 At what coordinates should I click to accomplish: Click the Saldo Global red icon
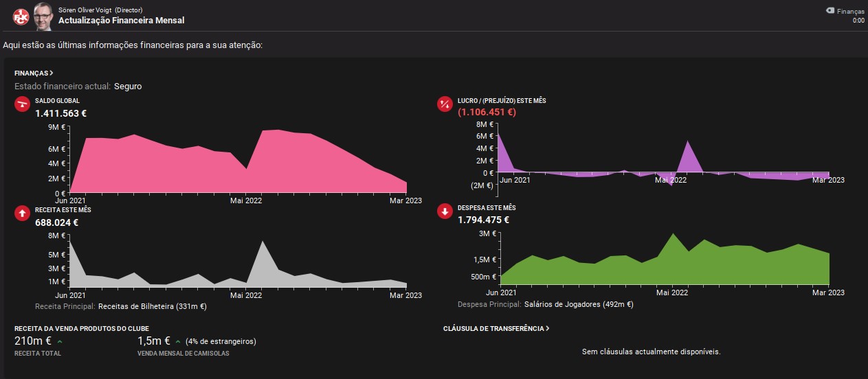coord(22,104)
